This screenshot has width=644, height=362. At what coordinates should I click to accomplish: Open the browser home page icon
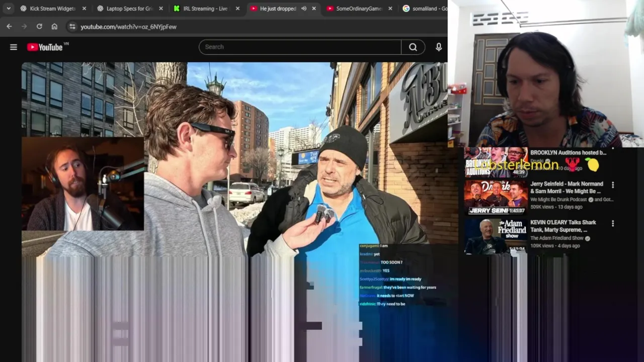coord(54,27)
